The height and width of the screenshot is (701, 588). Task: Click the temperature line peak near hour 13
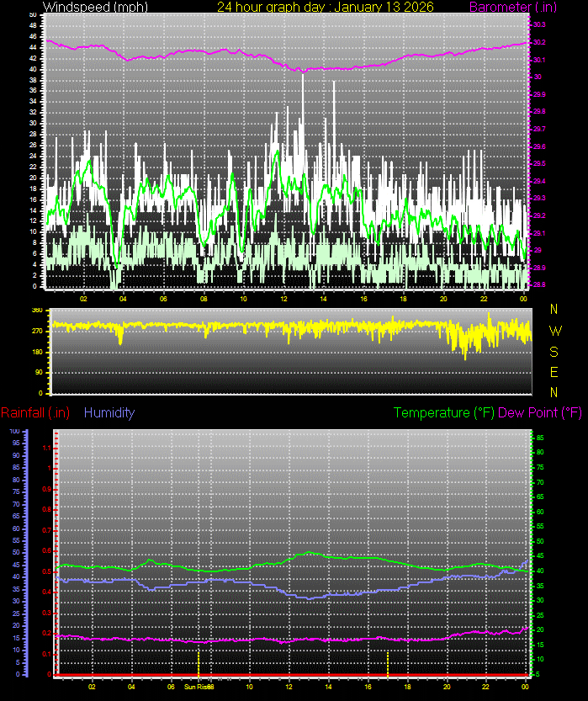coord(309,553)
